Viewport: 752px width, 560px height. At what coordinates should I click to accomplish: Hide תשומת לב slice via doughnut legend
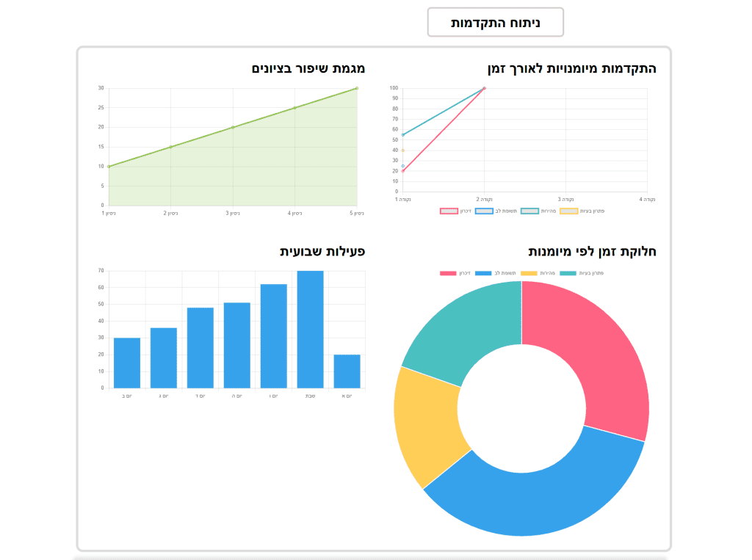(484, 273)
